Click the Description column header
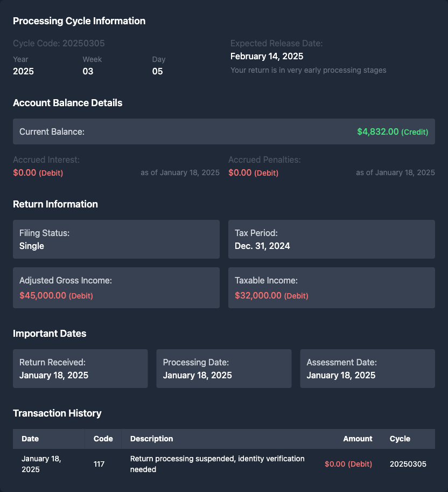448x492 pixels. pos(151,439)
